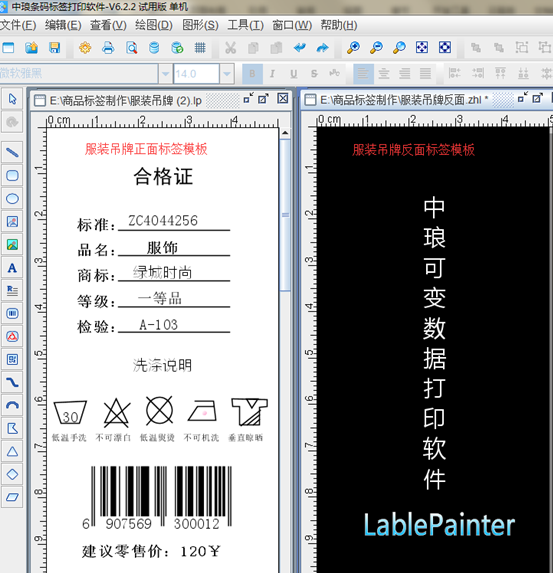The height and width of the screenshot is (573, 553).
Task: Expand the font name dropdown
Action: point(165,74)
